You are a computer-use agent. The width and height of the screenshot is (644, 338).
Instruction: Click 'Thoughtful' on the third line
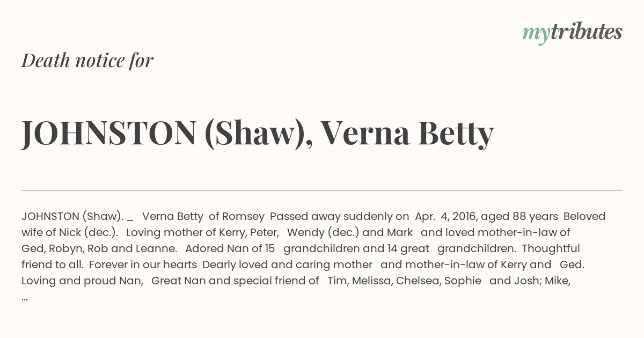coord(551,248)
